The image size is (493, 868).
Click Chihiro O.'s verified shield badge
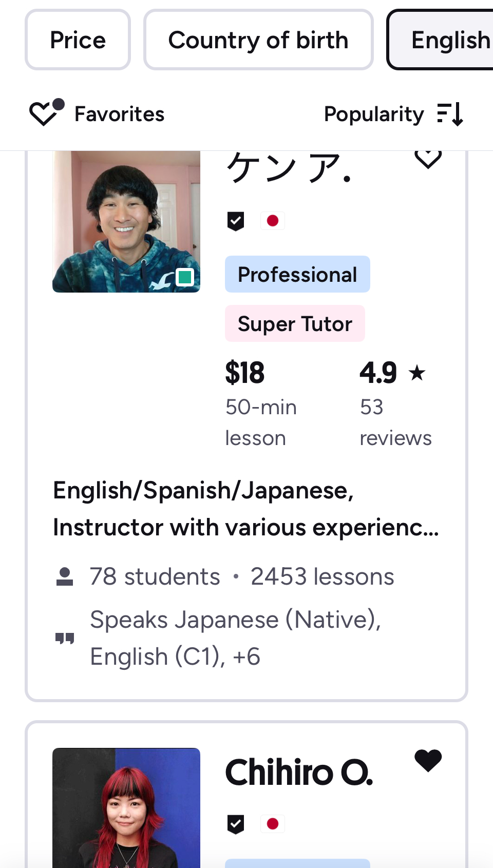(x=236, y=824)
